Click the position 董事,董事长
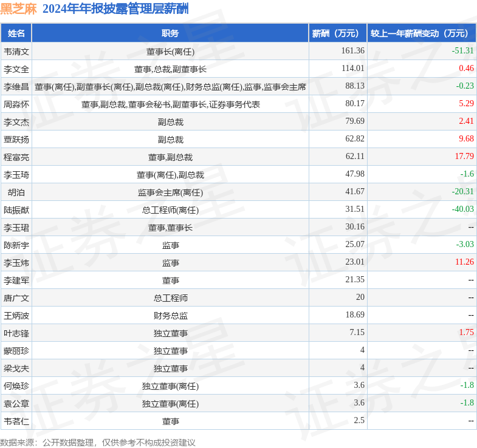This screenshot has height=448, width=477. tap(170, 228)
